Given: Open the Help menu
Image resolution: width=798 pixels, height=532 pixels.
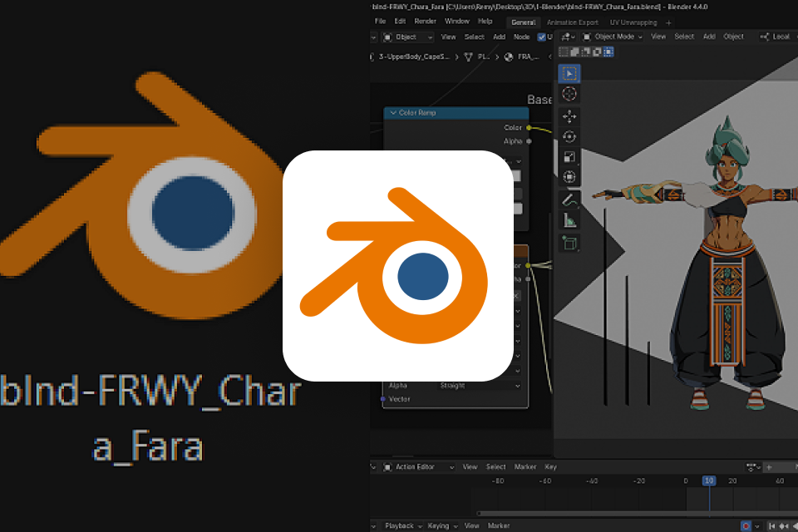Looking at the screenshot, I should (485, 22).
